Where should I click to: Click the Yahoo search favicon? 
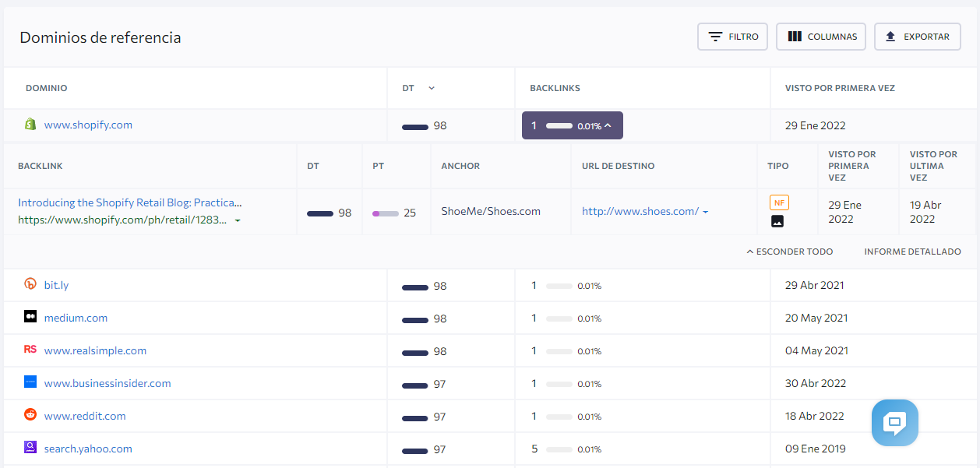[30, 449]
